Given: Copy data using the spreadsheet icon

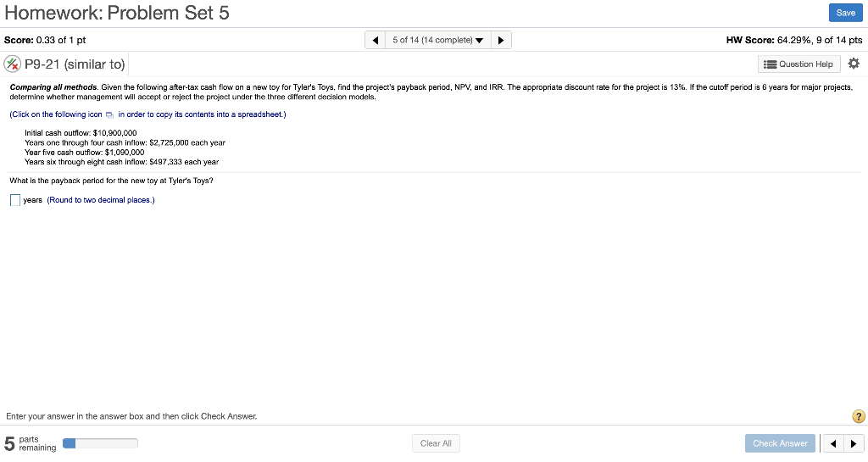Looking at the screenshot, I should point(109,115).
